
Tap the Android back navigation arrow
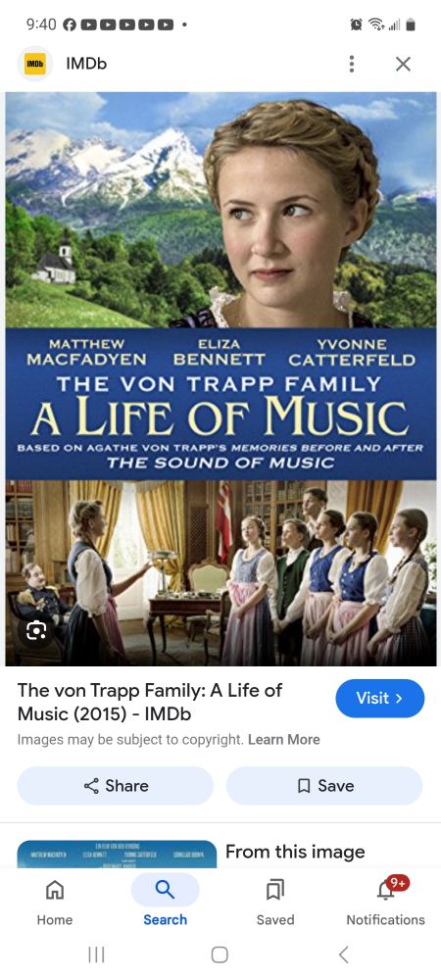click(344, 955)
